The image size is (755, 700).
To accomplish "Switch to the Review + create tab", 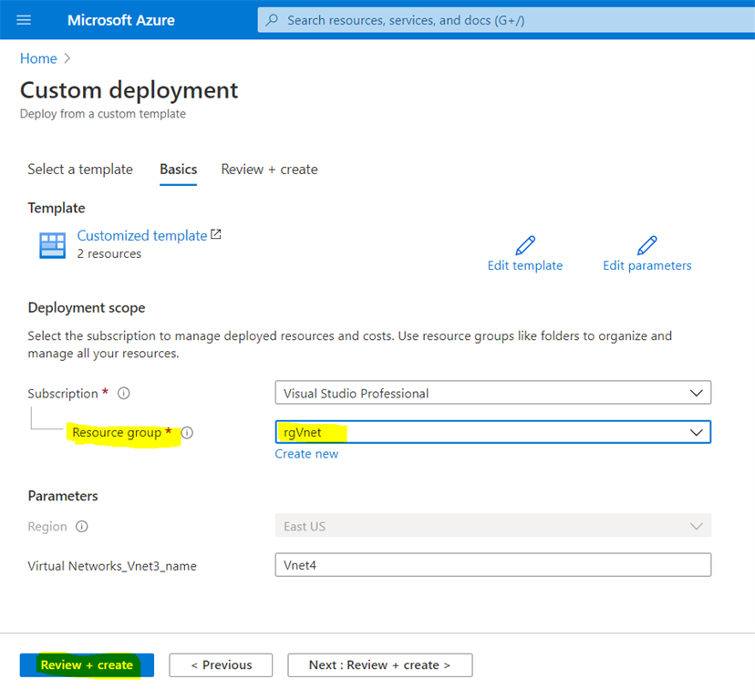I will click(269, 170).
